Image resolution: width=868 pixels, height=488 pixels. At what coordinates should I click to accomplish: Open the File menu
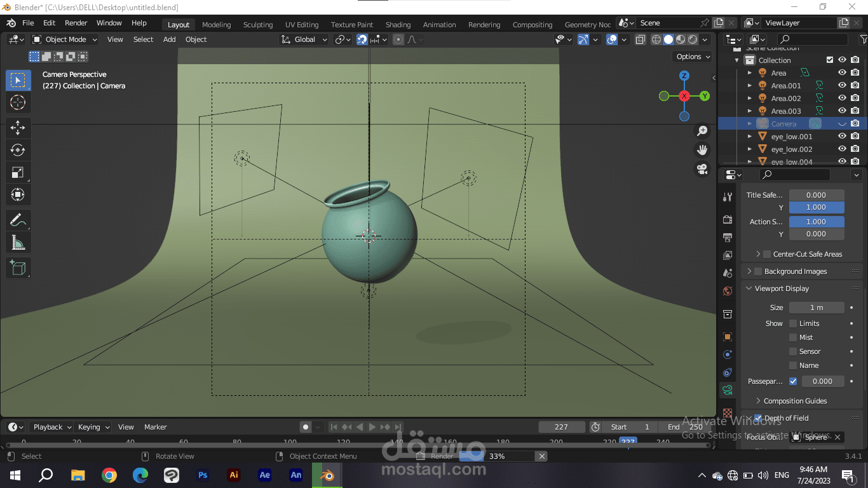[28, 23]
